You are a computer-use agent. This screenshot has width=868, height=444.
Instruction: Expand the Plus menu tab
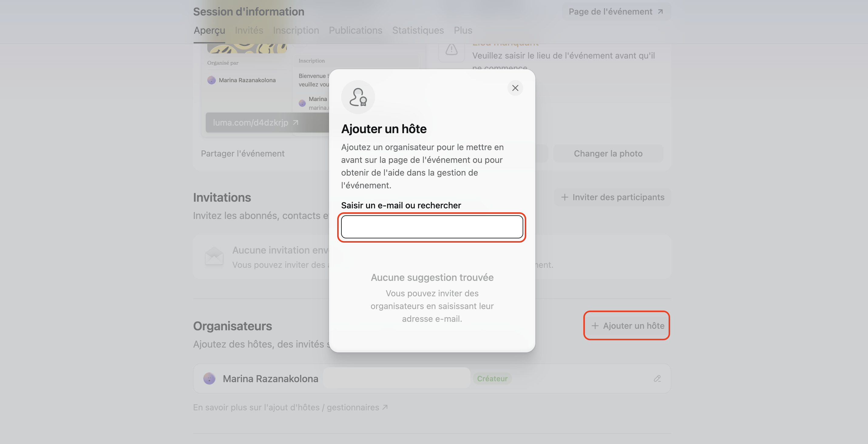pos(463,30)
